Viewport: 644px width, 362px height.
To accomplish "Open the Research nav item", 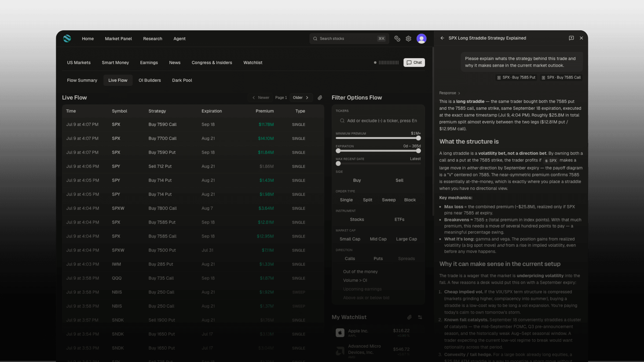I will [x=153, y=39].
